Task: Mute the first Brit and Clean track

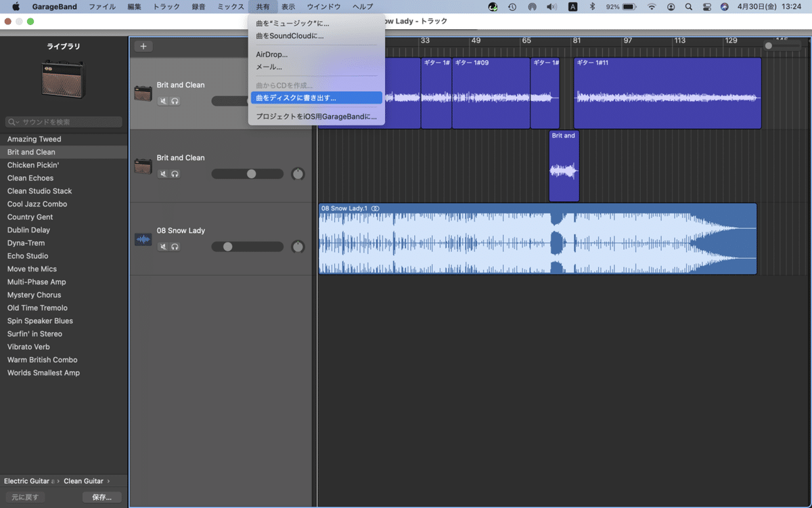Action: (163, 101)
